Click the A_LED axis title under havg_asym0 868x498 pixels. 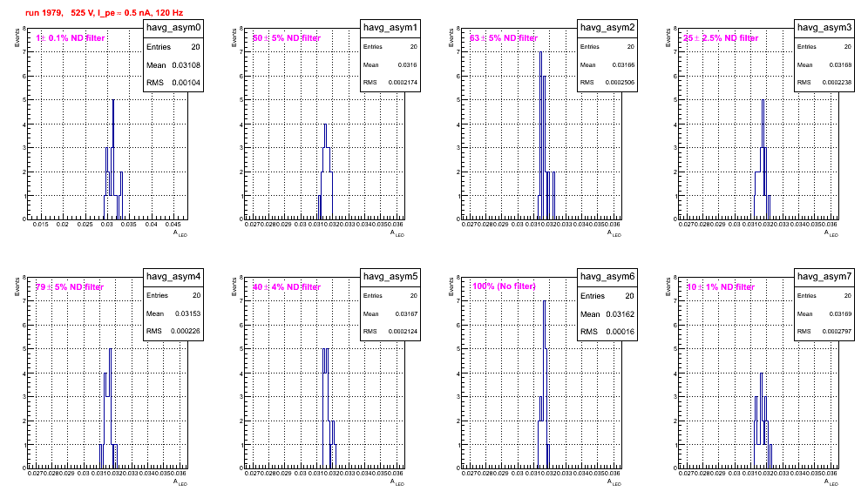(x=180, y=233)
